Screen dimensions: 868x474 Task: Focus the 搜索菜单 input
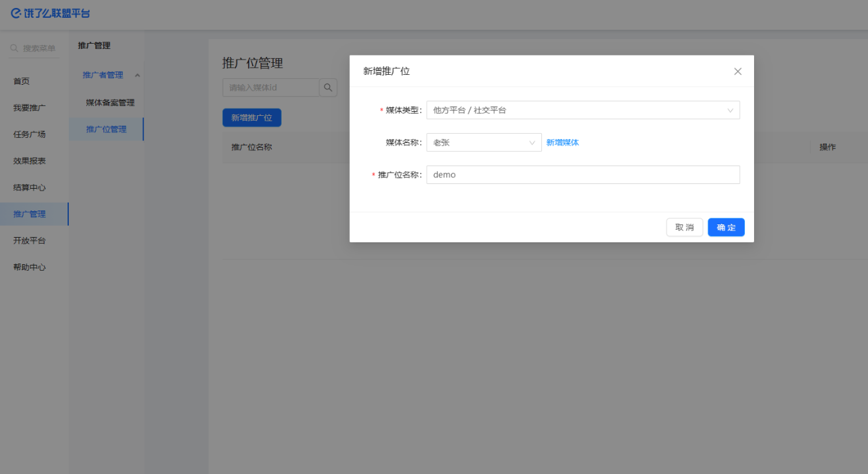click(x=40, y=48)
